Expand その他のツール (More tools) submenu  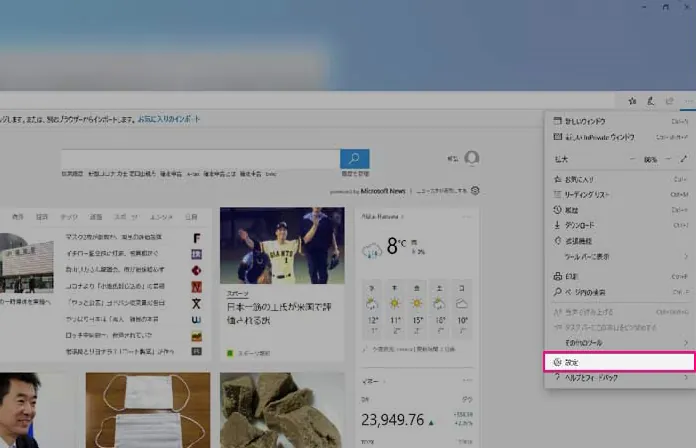[620, 343]
